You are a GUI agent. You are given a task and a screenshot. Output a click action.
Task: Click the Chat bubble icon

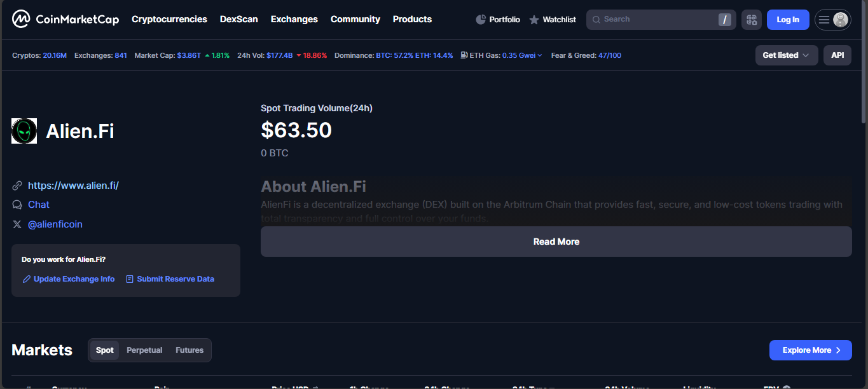click(x=17, y=205)
